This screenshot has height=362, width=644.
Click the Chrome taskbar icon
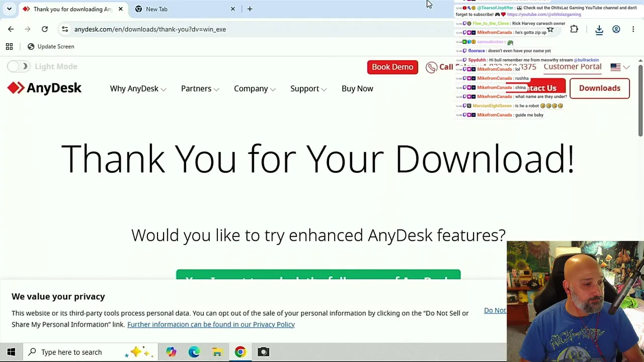coord(240,352)
